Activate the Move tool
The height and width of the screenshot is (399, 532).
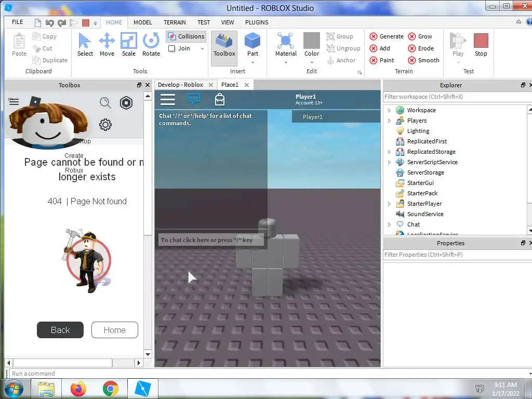click(107, 45)
